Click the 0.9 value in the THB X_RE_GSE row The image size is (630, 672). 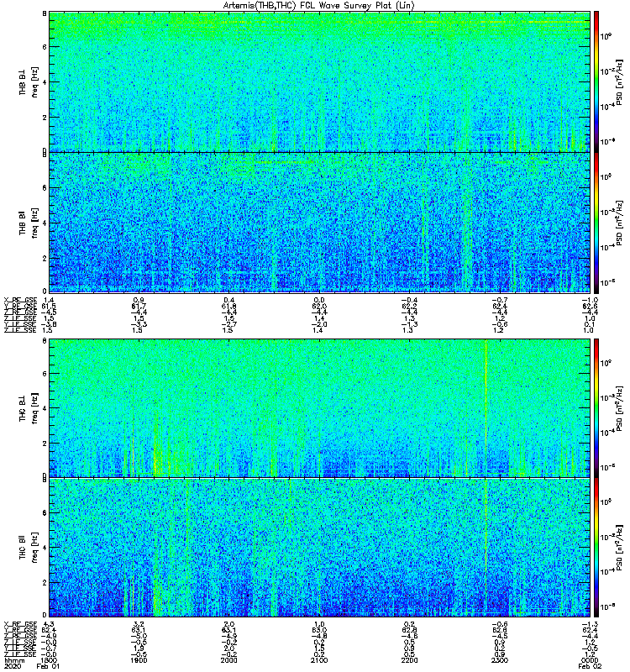click(x=139, y=300)
